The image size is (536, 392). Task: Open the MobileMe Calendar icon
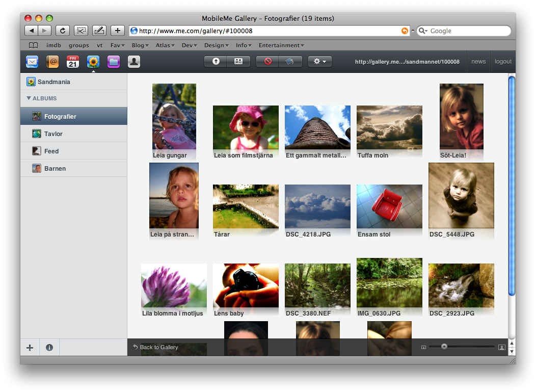tap(73, 62)
